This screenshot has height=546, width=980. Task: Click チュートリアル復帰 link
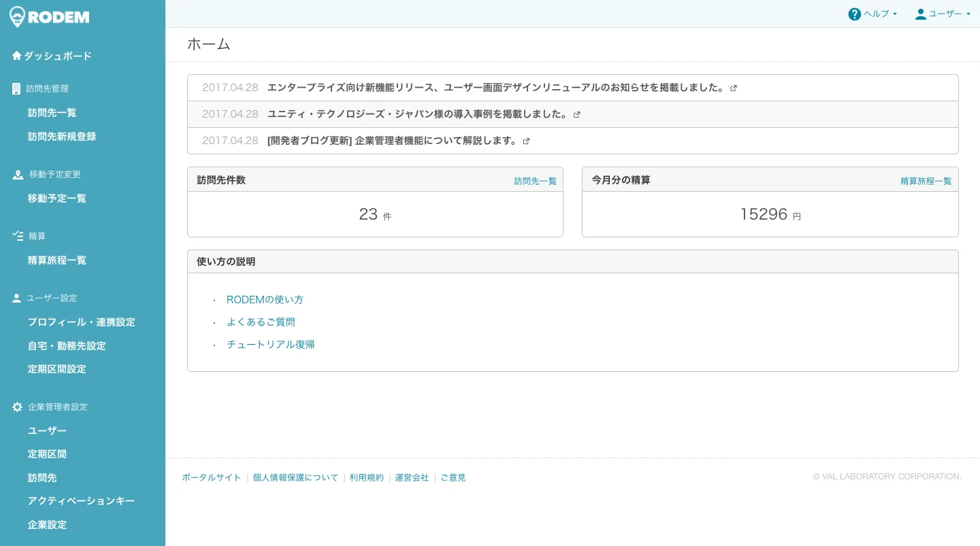coord(270,345)
